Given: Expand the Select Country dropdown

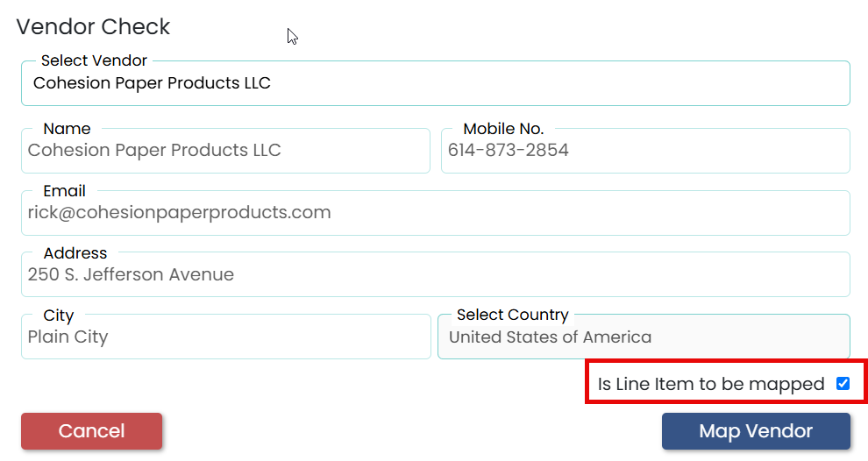Looking at the screenshot, I should coord(644,337).
